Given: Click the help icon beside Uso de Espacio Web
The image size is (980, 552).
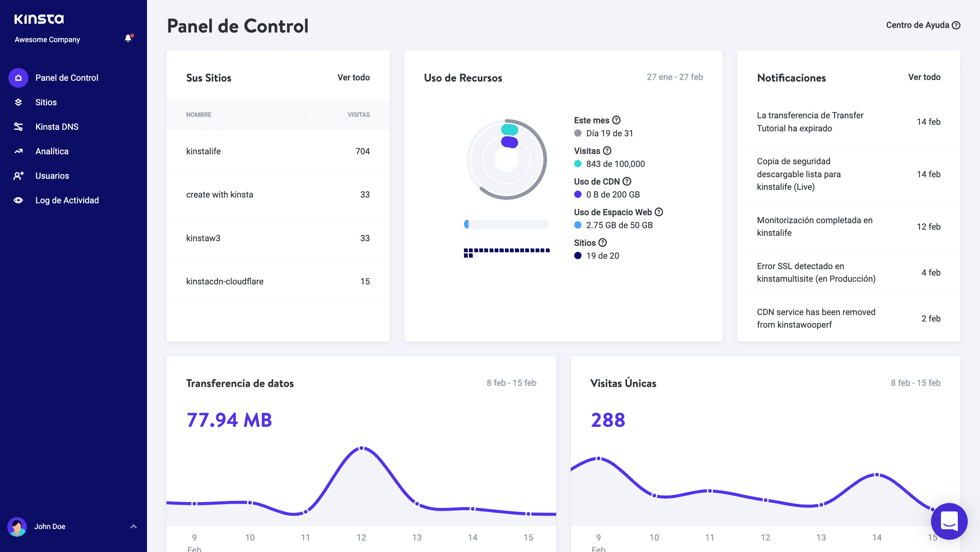Looking at the screenshot, I should click(659, 212).
